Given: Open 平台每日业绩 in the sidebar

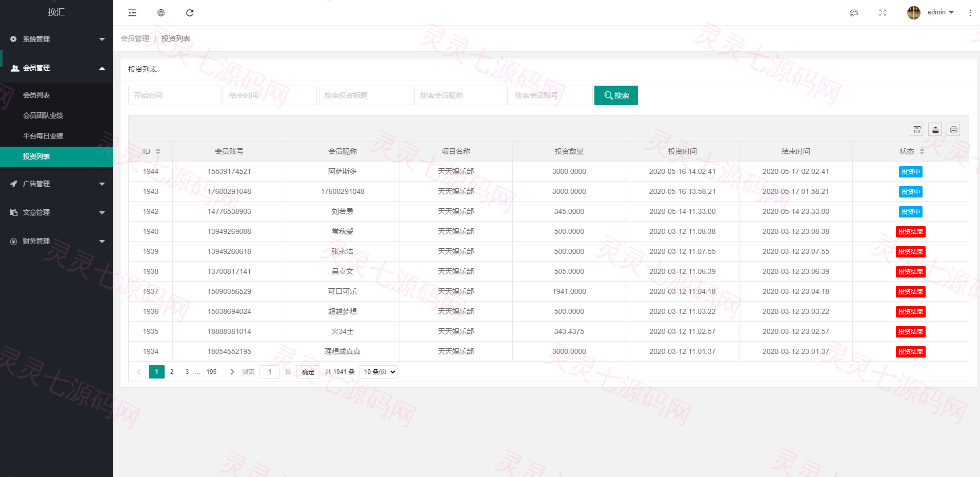Looking at the screenshot, I should point(56,136).
